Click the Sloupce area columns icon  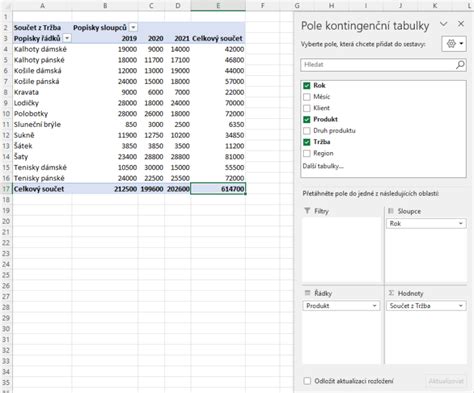[391, 211]
